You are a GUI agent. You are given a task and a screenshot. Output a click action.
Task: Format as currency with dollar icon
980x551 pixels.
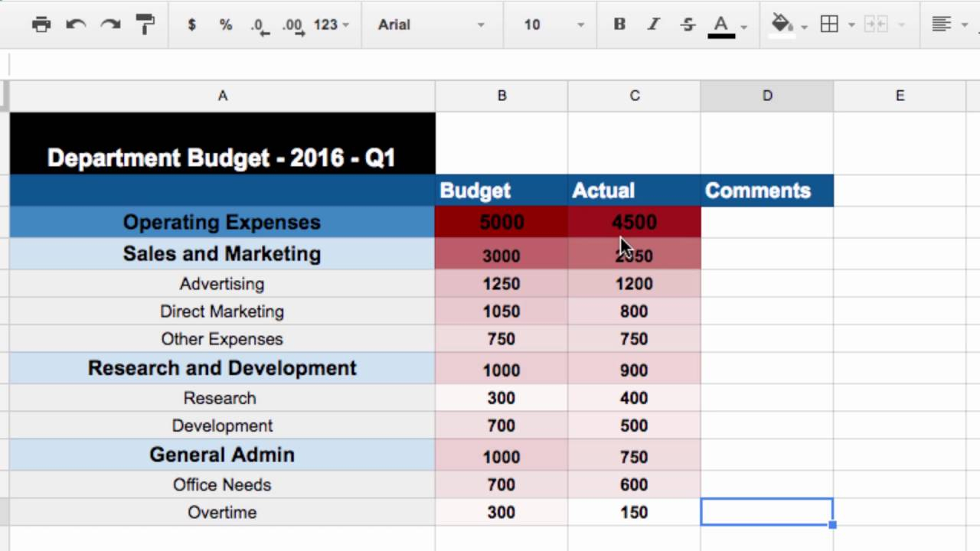[x=191, y=24]
